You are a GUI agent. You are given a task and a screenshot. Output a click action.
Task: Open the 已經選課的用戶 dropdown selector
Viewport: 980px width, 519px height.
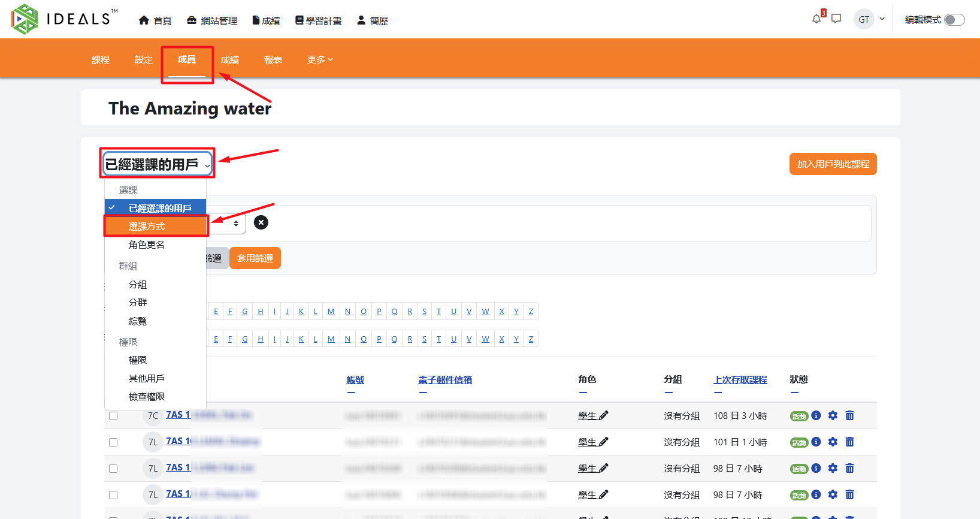point(157,164)
